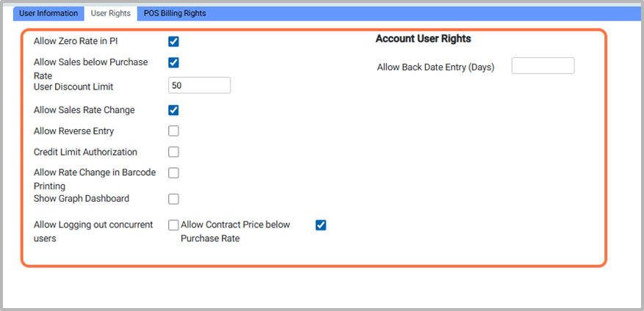Click the Account User Rights heading

point(423,39)
